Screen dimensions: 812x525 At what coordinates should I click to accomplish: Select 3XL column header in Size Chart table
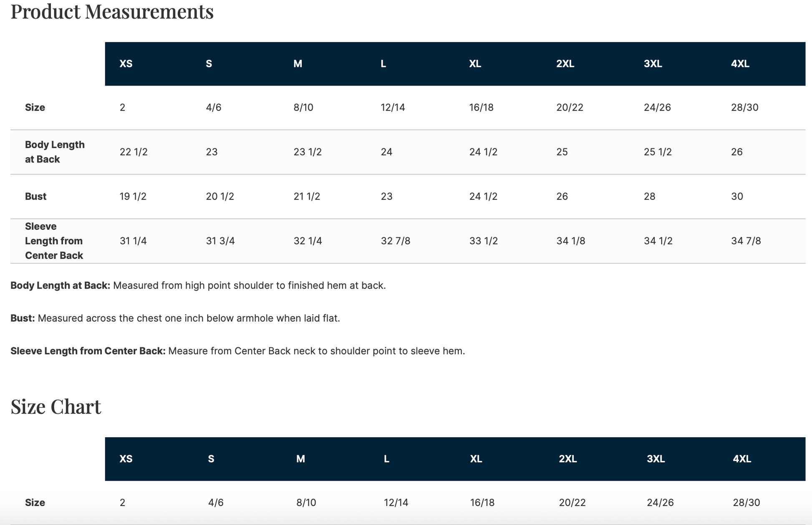click(x=656, y=459)
